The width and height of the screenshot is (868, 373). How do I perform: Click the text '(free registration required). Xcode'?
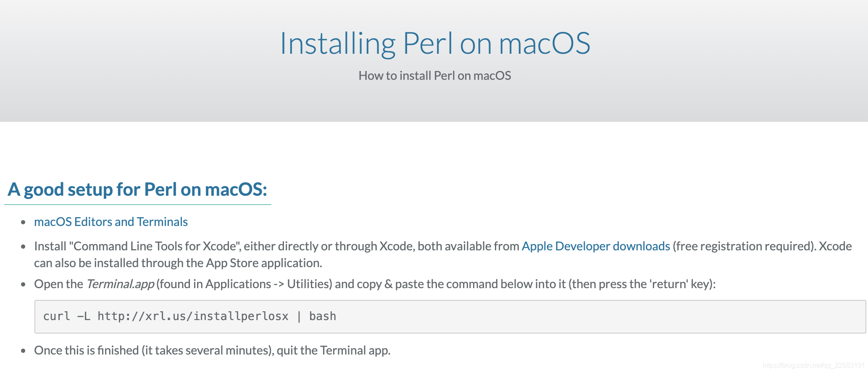coord(762,246)
